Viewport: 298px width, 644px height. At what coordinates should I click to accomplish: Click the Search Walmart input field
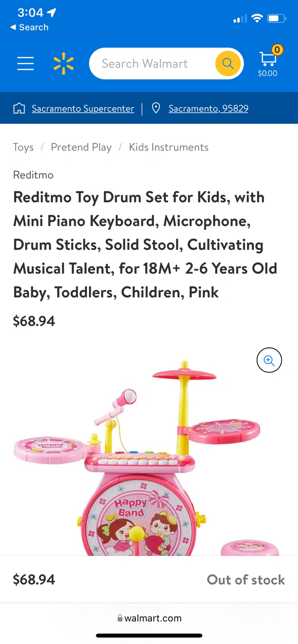[152, 64]
